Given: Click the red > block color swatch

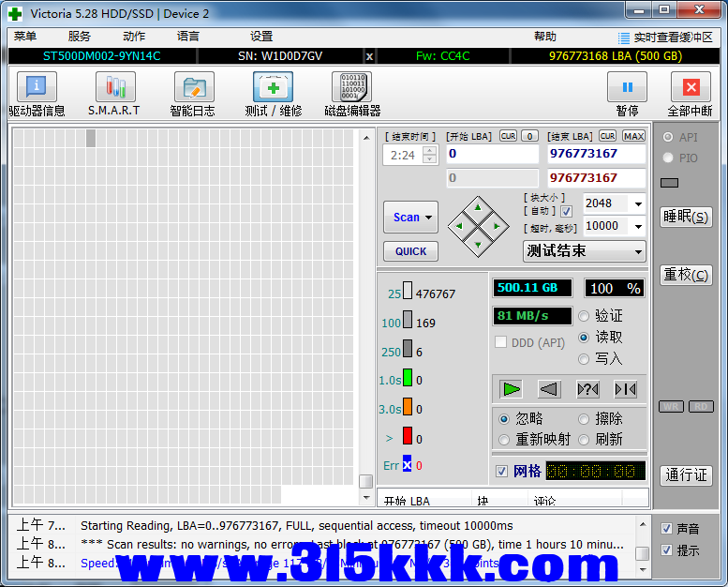Looking at the screenshot, I should tap(408, 436).
